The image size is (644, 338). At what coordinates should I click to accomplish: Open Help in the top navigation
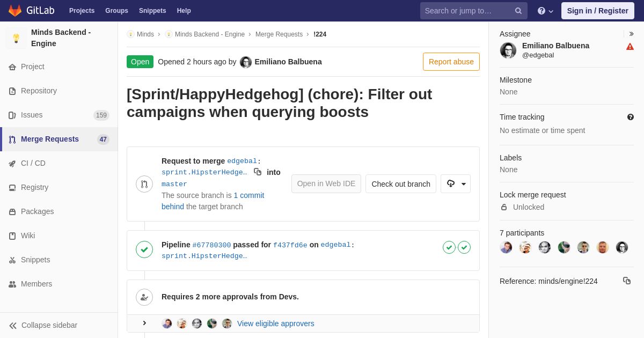click(x=184, y=11)
